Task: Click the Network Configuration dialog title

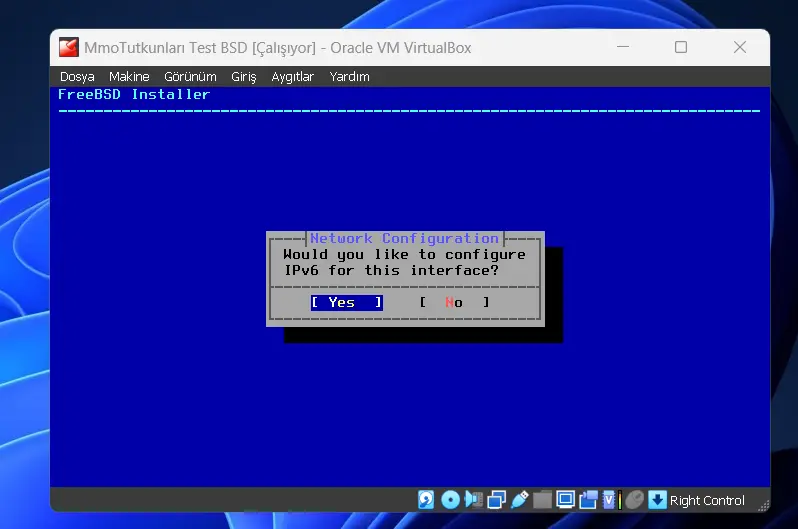Action: pos(405,238)
